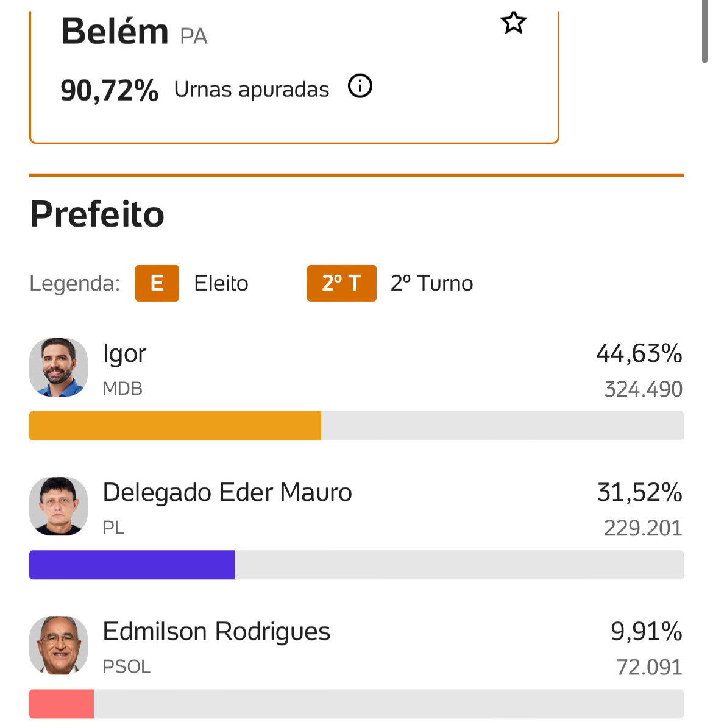Screen dimensions: 713x728
Task: Click the Prefeito section heading
Action: point(97,214)
